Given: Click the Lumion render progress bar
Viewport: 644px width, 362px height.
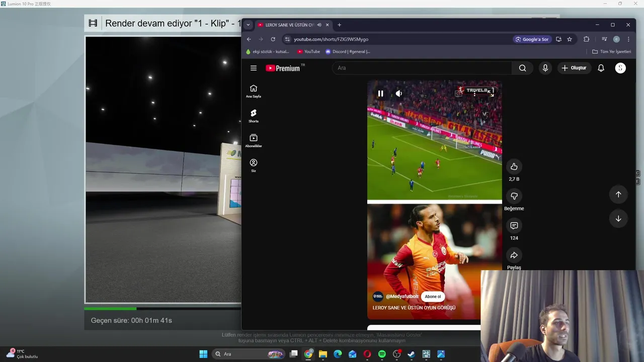Looking at the screenshot, I should pos(163,308).
